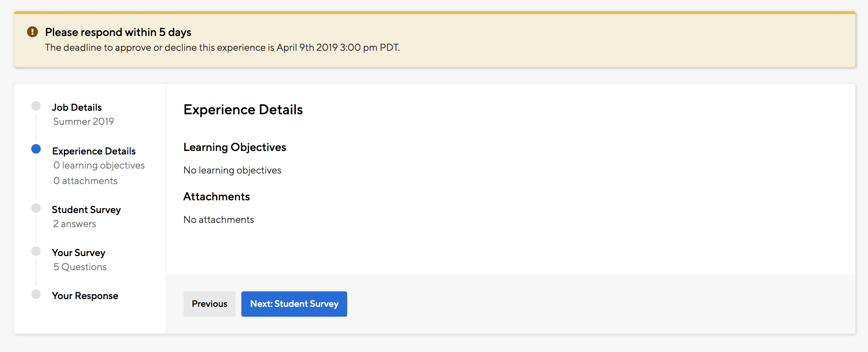Viewport: 868px width, 352px height.
Task: Click the Previous button
Action: [x=209, y=304]
